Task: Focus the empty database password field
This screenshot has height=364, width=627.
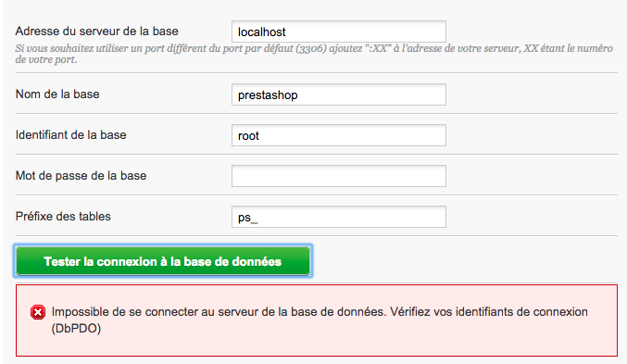Action: (339, 176)
